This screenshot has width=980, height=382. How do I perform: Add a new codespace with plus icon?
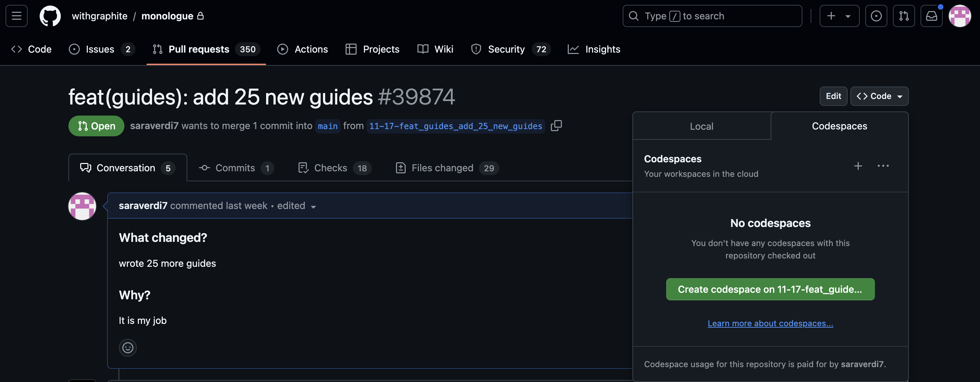coord(858,166)
